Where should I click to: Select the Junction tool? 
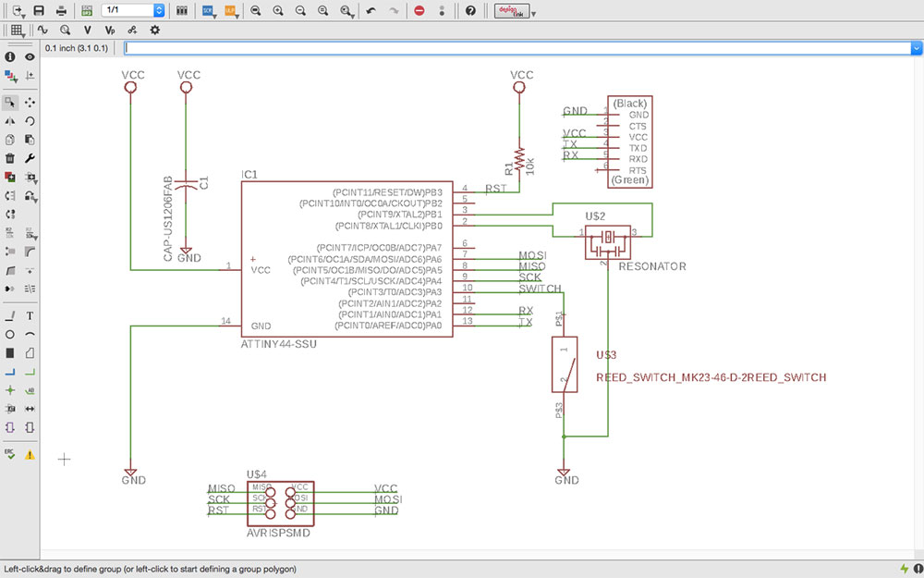click(x=10, y=390)
